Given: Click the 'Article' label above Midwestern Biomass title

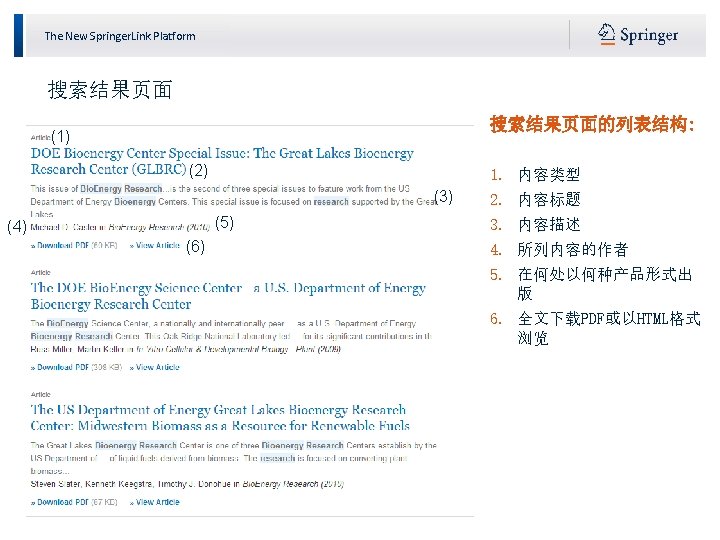Looking at the screenshot, I should tap(40, 394).
